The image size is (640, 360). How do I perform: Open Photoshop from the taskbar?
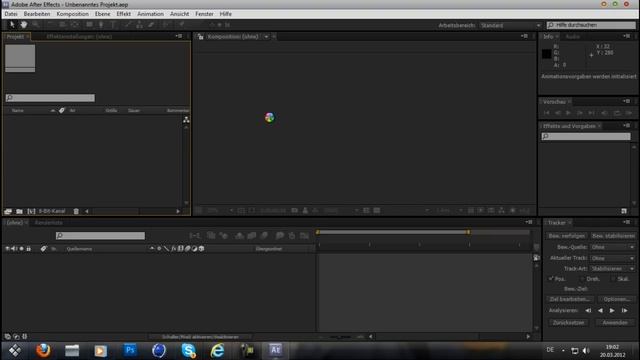[130, 350]
